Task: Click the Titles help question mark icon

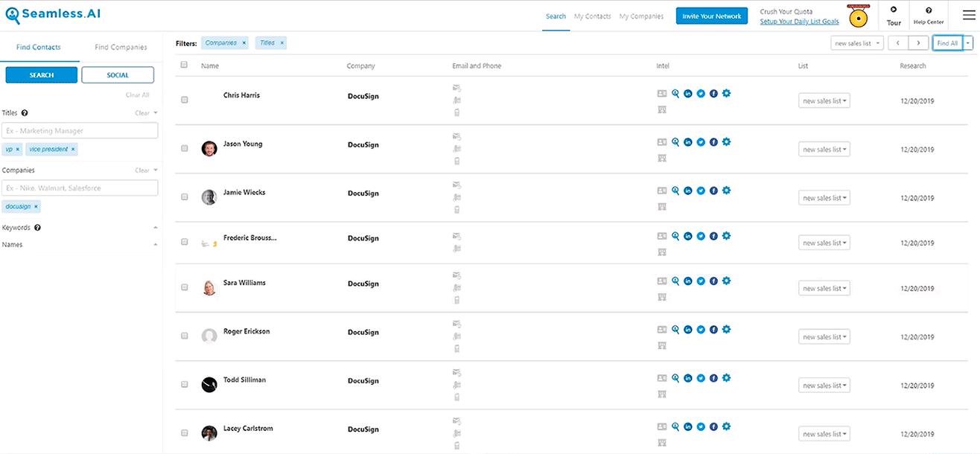Action: coord(25,113)
